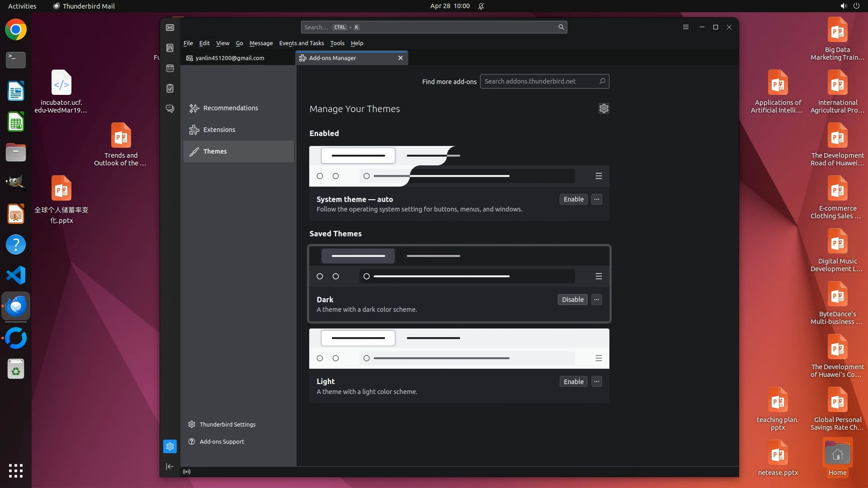Open the more options menu for the Dark theme
Screen dimensions: 868x488
pos(597,300)
